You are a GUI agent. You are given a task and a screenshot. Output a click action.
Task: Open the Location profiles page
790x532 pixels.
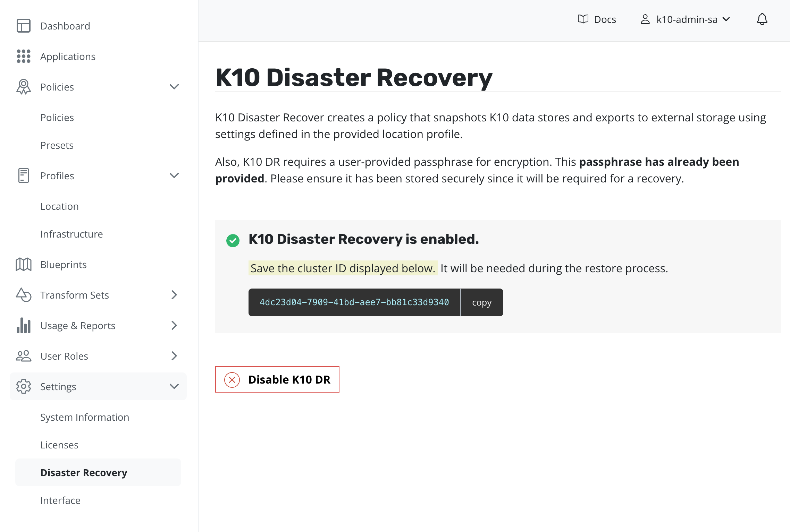(59, 206)
